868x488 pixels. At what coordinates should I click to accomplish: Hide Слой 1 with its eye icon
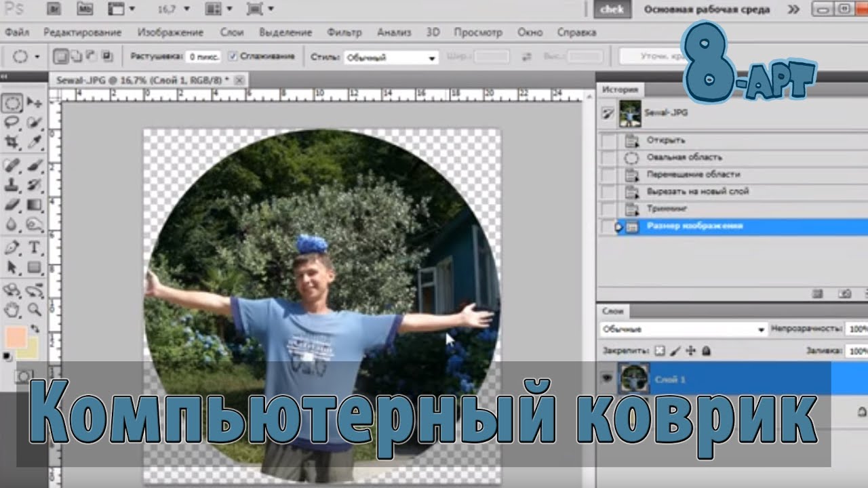pyautogui.click(x=608, y=379)
